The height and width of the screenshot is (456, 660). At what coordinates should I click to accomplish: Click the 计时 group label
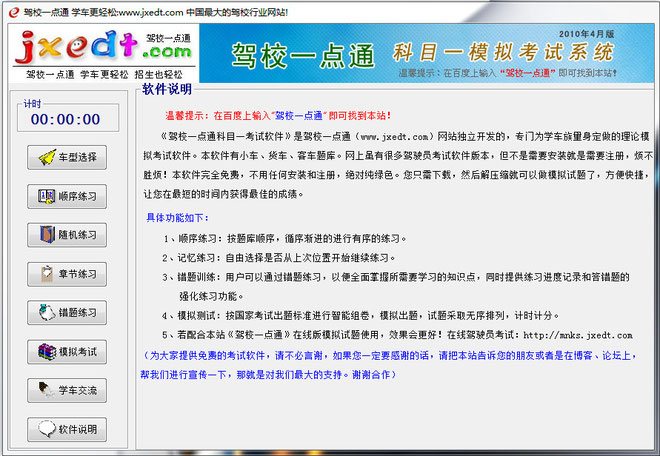[x=32, y=104]
